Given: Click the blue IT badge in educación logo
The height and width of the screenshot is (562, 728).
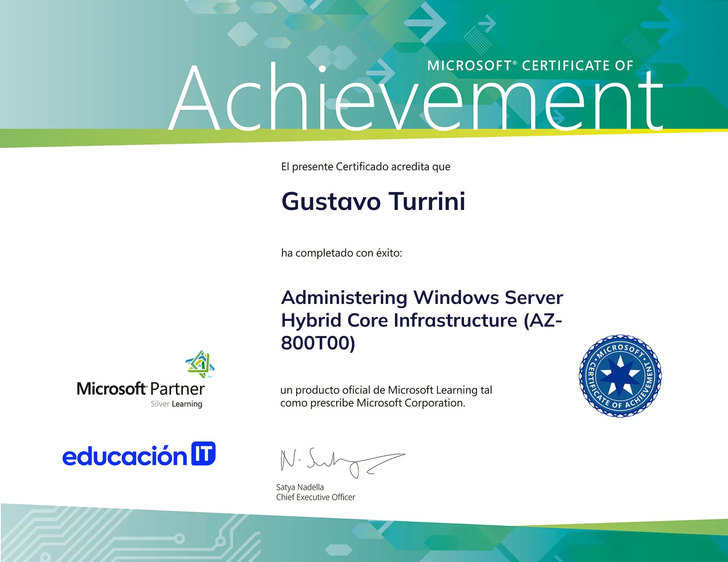Looking at the screenshot, I should tap(203, 454).
